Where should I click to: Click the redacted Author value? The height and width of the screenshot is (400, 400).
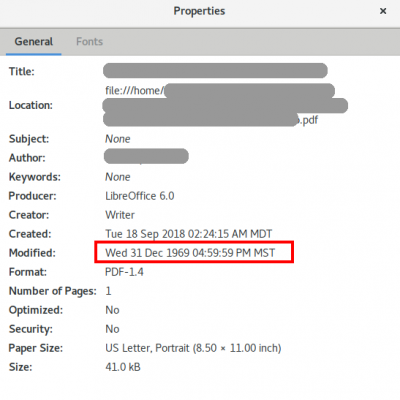(146, 156)
